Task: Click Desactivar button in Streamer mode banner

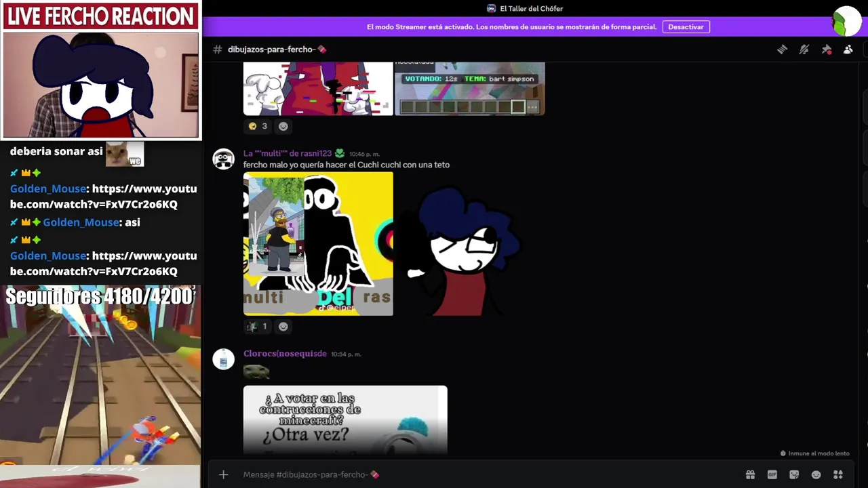Action: click(x=686, y=27)
